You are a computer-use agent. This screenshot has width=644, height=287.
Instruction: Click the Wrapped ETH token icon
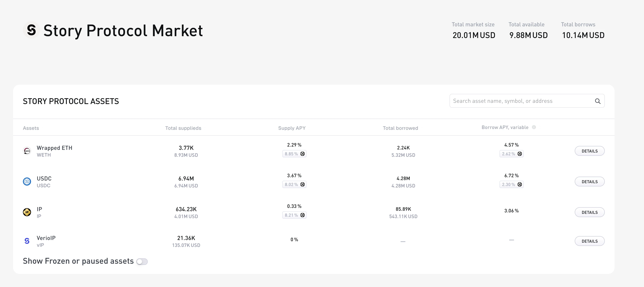tap(27, 151)
